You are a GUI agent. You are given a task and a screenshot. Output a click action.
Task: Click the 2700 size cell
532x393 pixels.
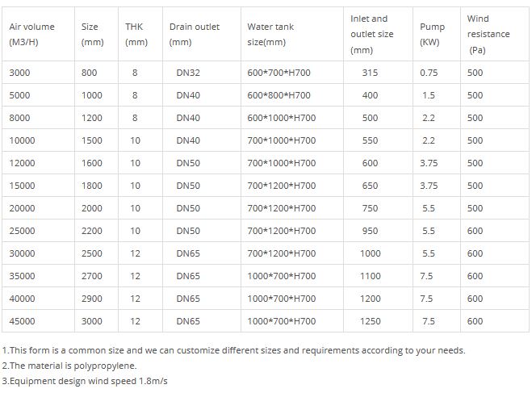(92, 276)
